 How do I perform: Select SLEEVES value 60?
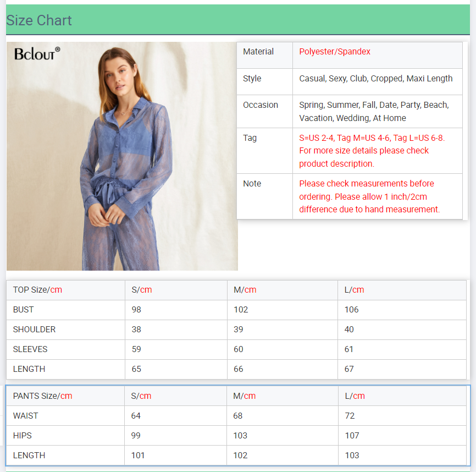click(239, 349)
